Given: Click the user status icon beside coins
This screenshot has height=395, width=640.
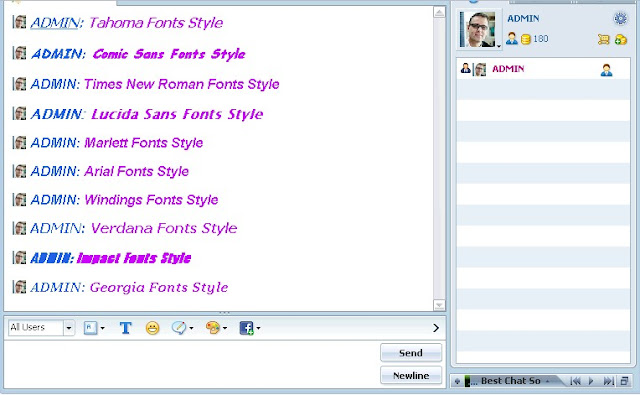Looking at the screenshot, I should 511,39.
